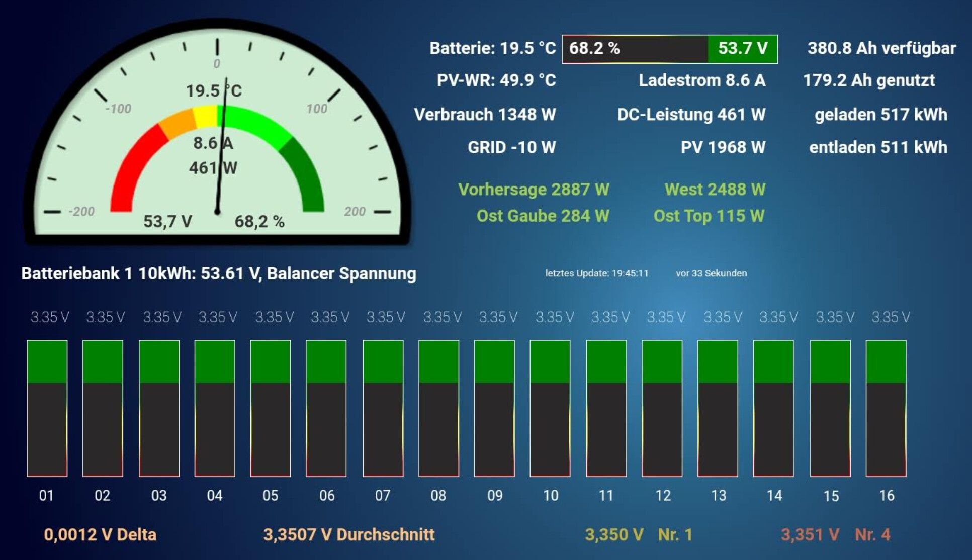This screenshot has height=560, width=972.
Task: Click the 380.8 Ah verfügbar label
Action: coord(881,48)
